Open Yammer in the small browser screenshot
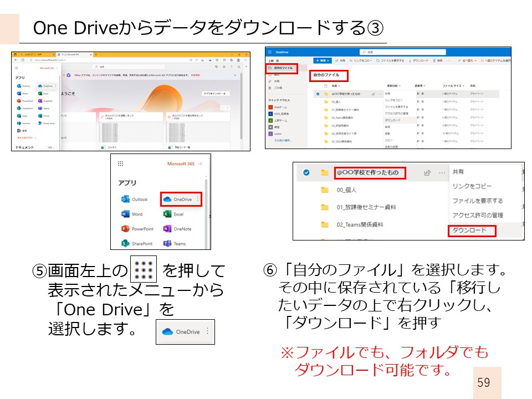This screenshot has width=532, height=399. pos(23,123)
